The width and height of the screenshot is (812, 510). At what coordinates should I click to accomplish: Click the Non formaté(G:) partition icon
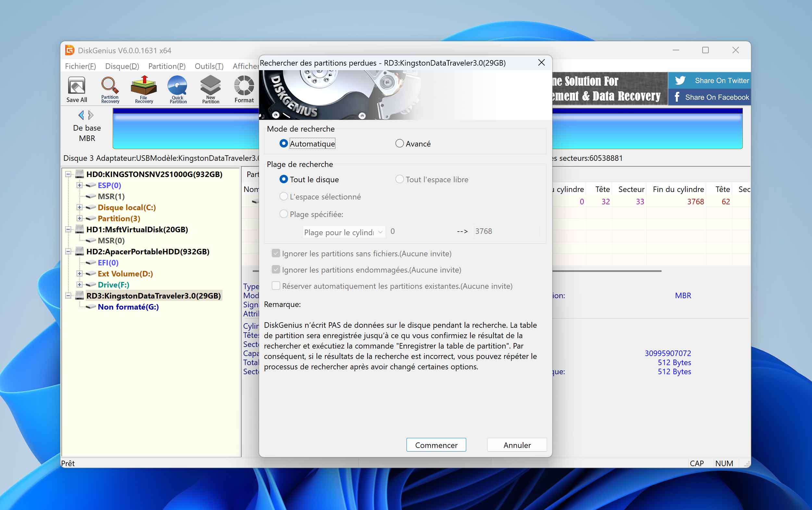coord(91,307)
